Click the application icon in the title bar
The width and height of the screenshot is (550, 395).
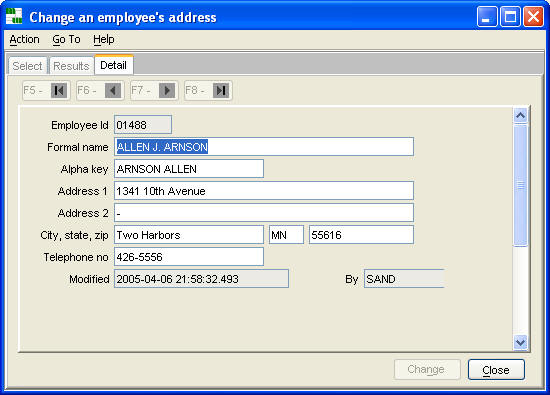point(14,16)
